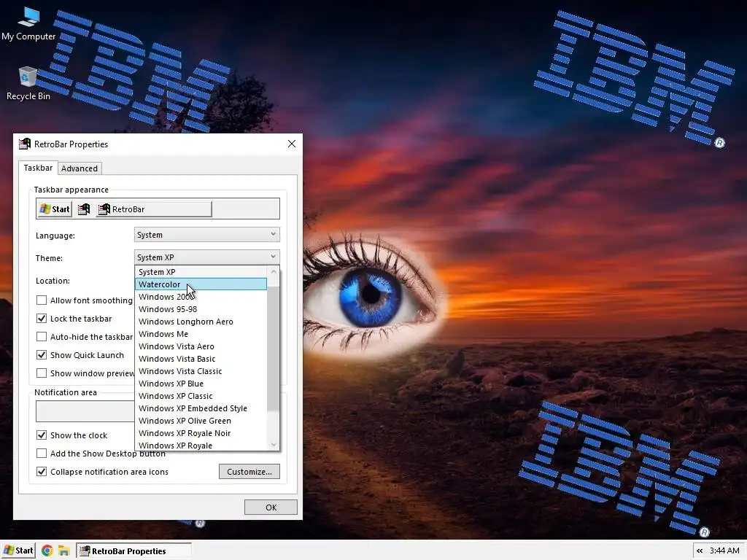Click preview Start button in Taskbar appearance

54,209
